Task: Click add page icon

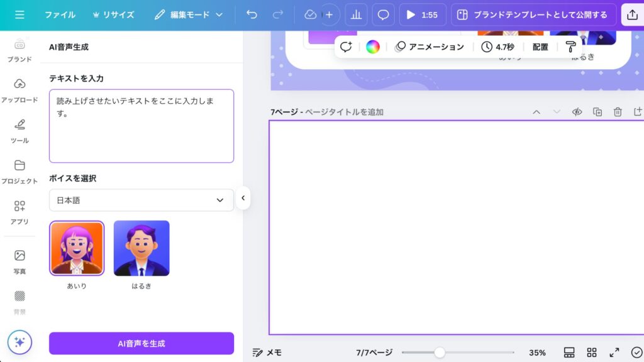Action: 638,112
